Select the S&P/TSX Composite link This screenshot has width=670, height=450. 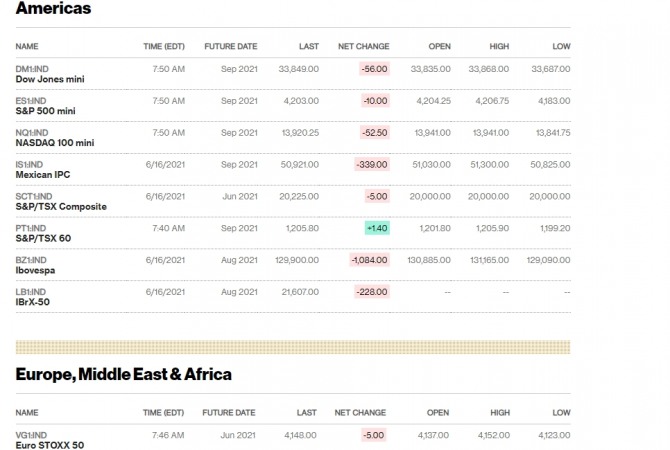click(x=60, y=206)
